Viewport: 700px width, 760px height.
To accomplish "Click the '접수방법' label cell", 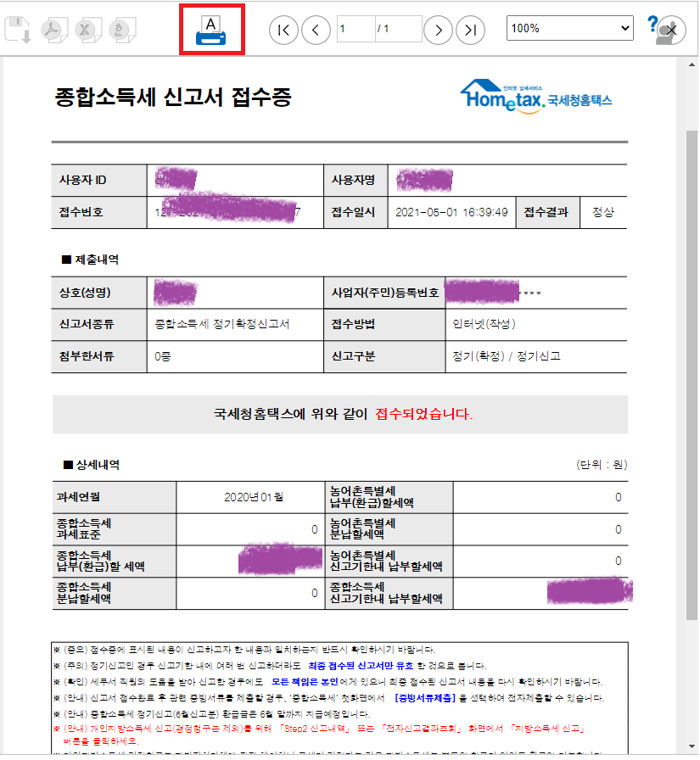I will tap(384, 324).
